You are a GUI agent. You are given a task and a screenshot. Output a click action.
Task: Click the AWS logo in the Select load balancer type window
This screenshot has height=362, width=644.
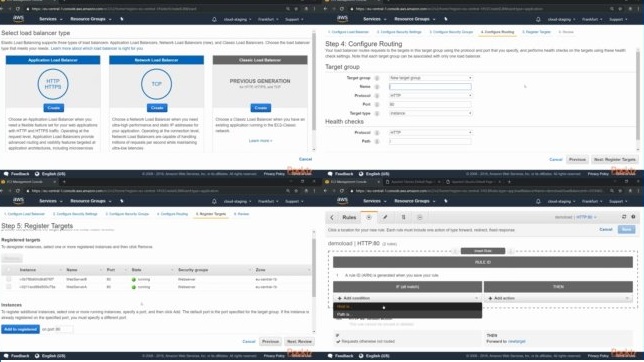point(18,18)
